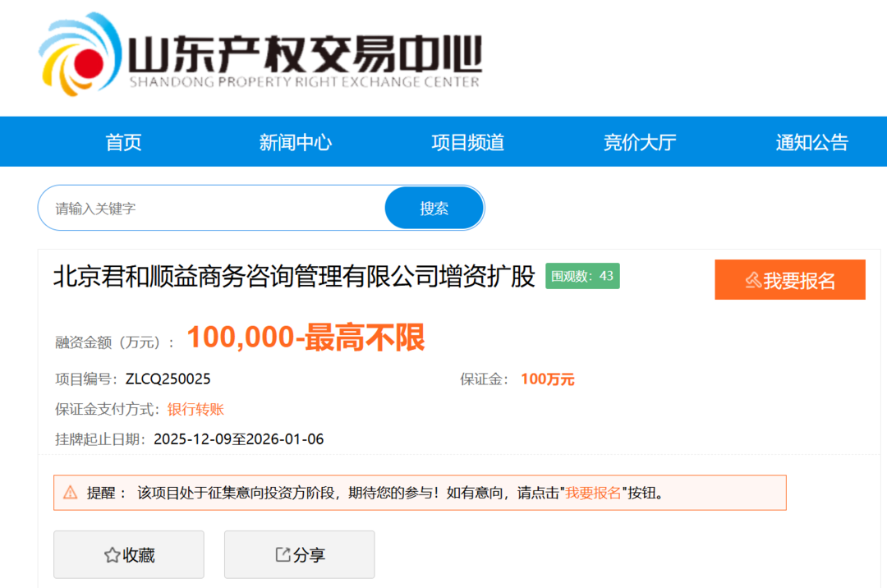Switch to the 竞价大厅 bidding hall
887x588 pixels.
[639, 142]
